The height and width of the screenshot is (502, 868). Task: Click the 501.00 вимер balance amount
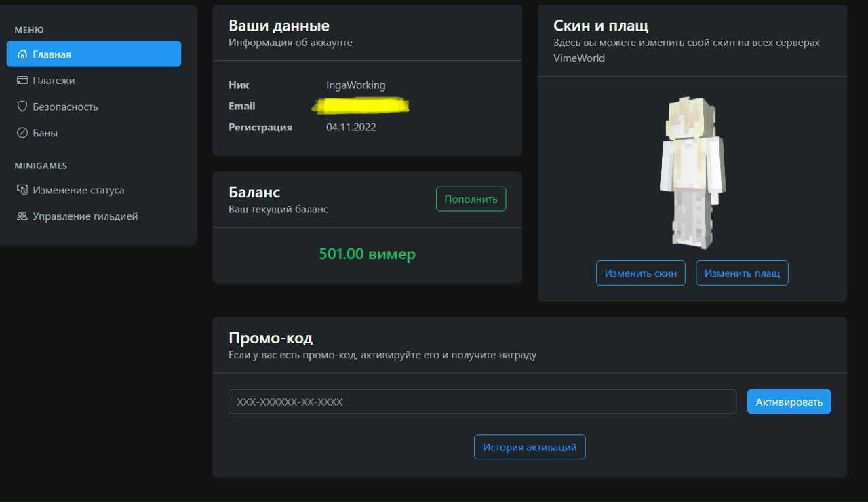click(x=367, y=254)
